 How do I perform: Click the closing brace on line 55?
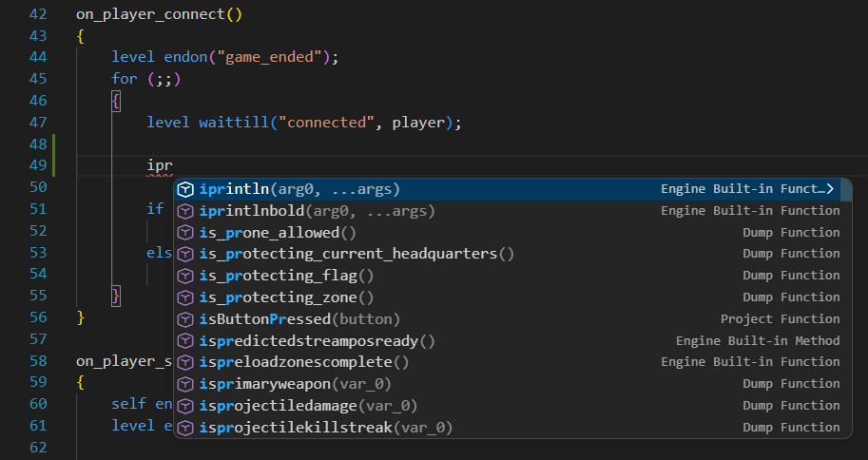116,296
